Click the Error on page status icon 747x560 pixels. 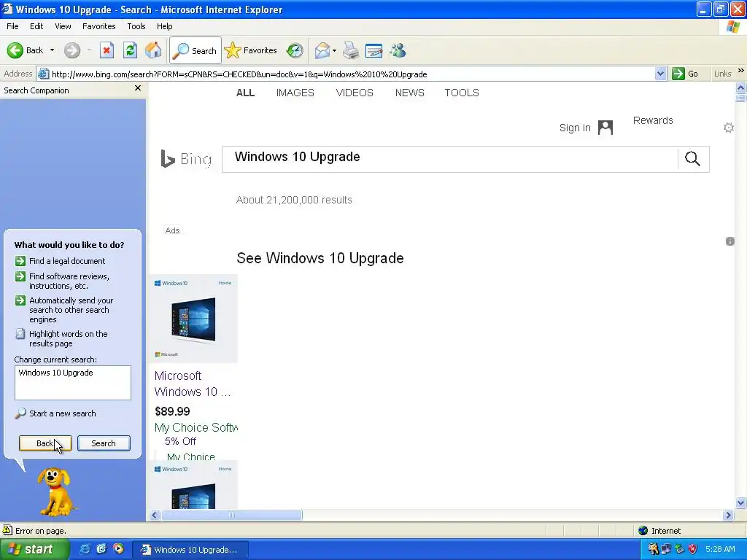click(x=7, y=530)
